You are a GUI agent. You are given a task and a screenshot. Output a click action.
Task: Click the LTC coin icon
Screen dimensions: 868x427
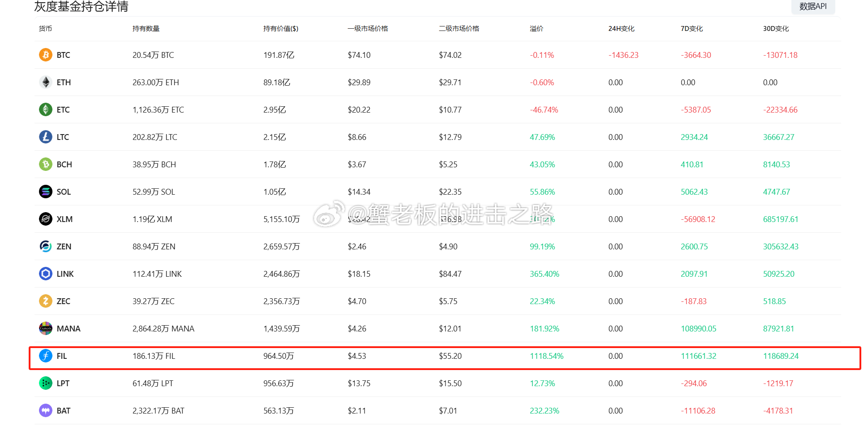click(x=46, y=137)
